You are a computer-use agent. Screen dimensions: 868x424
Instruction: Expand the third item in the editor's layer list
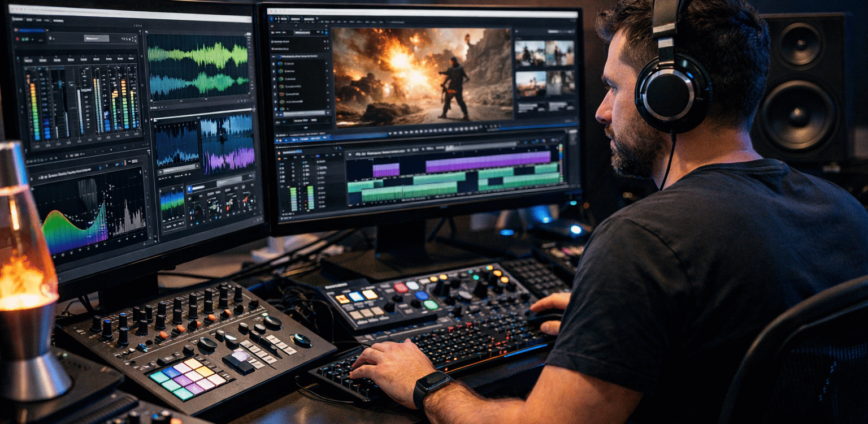click(x=275, y=80)
